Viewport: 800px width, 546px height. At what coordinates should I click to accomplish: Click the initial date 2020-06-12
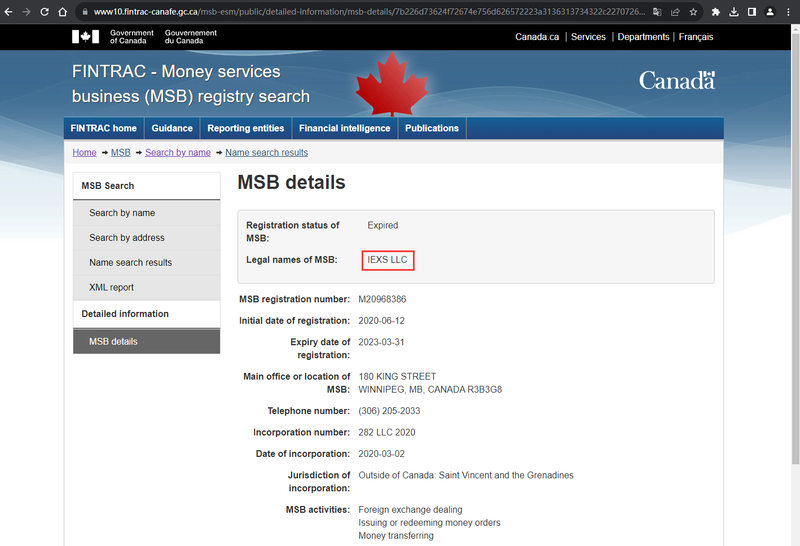(x=381, y=320)
